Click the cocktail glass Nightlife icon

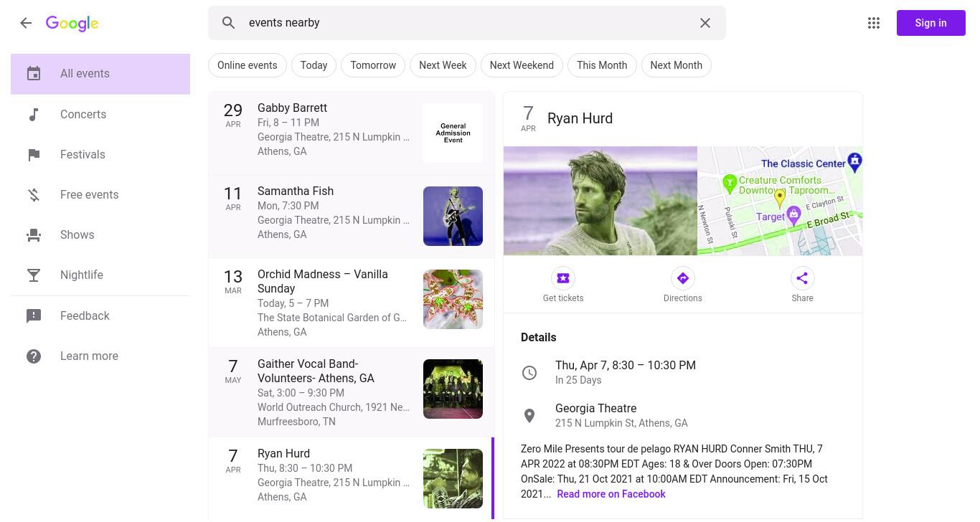[34, 275]
